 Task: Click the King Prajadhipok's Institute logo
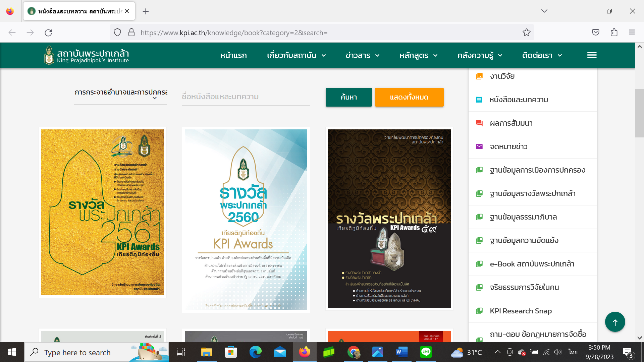(87, 55)
